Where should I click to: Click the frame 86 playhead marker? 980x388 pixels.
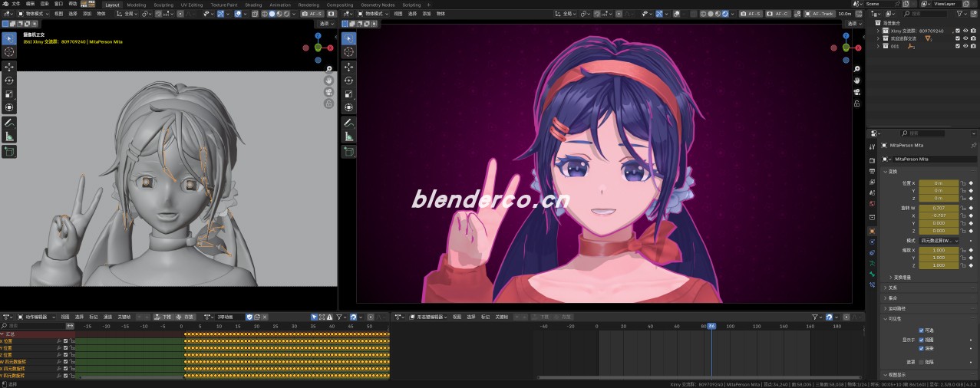coord(711,326)
